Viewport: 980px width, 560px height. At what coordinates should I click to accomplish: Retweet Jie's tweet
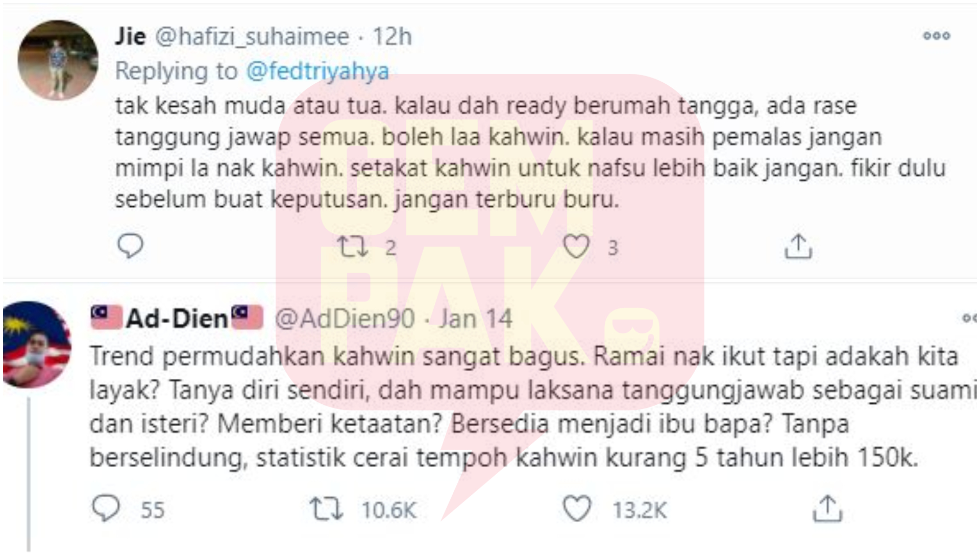coord(353,247)
